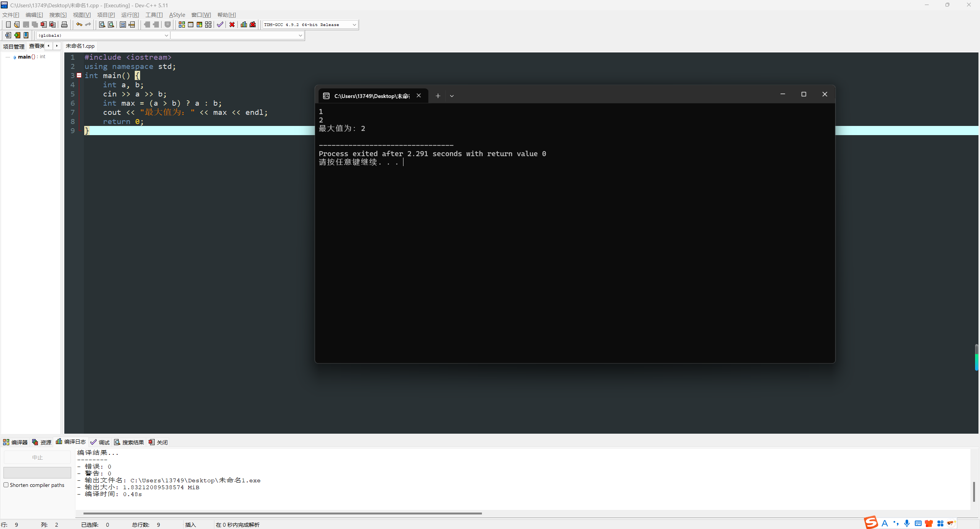Click the red X stop execution icon
This screenshot has width=980, height=529.
(232, 24)
